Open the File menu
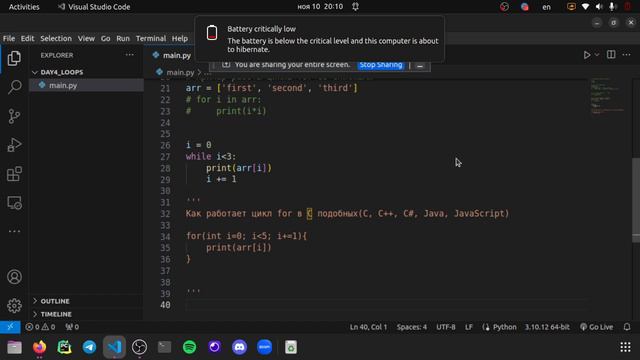This screenshot has width=640, height=360. (x=9, y=38)
